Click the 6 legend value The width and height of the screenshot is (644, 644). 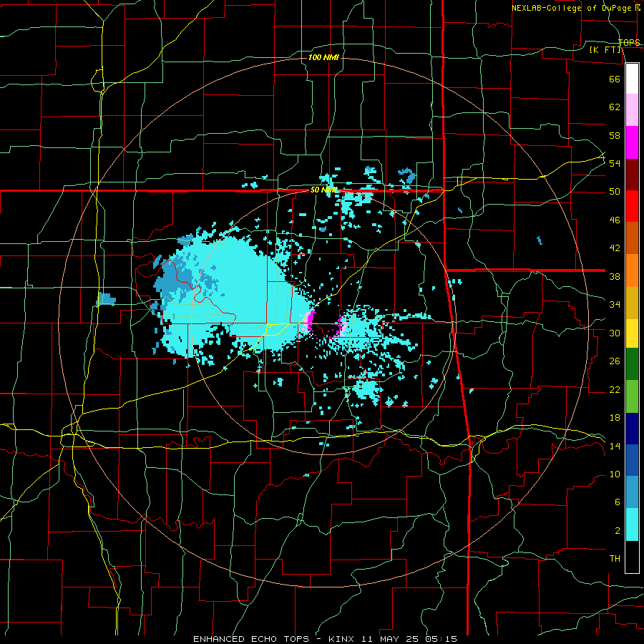[x=618, y=502]
